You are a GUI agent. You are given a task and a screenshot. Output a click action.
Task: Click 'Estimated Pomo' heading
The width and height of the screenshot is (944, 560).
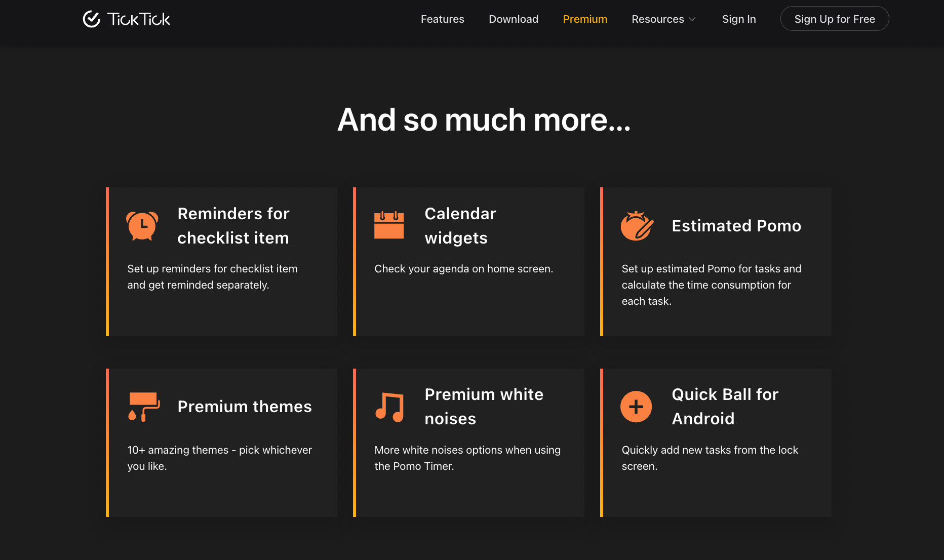[x=736, y=226]
